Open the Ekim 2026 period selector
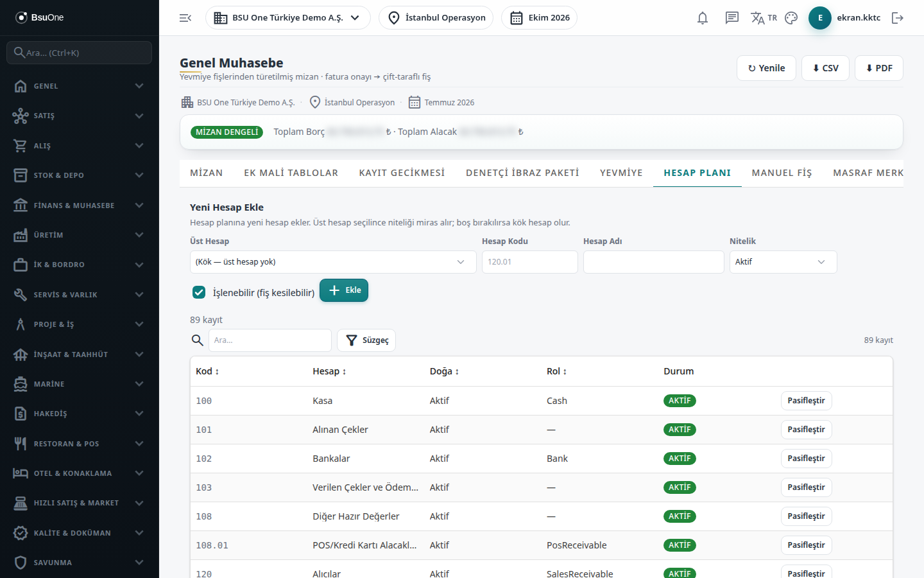This screenshot has width=924, height=578. coord(539,18)
